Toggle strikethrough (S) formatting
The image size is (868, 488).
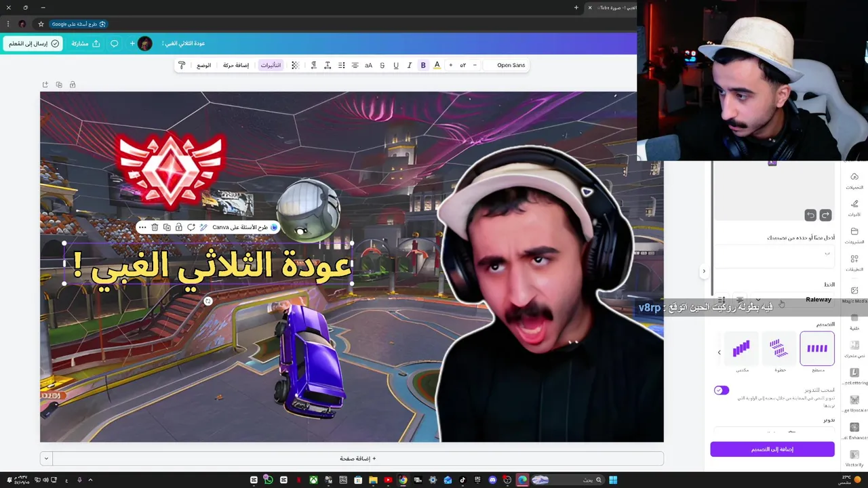[382, 65]
